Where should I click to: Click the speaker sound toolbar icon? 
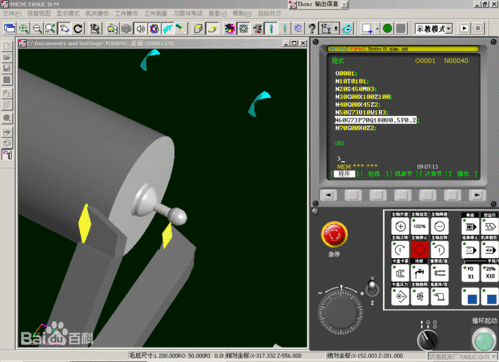pyautogui.click(x=141, y=29)
